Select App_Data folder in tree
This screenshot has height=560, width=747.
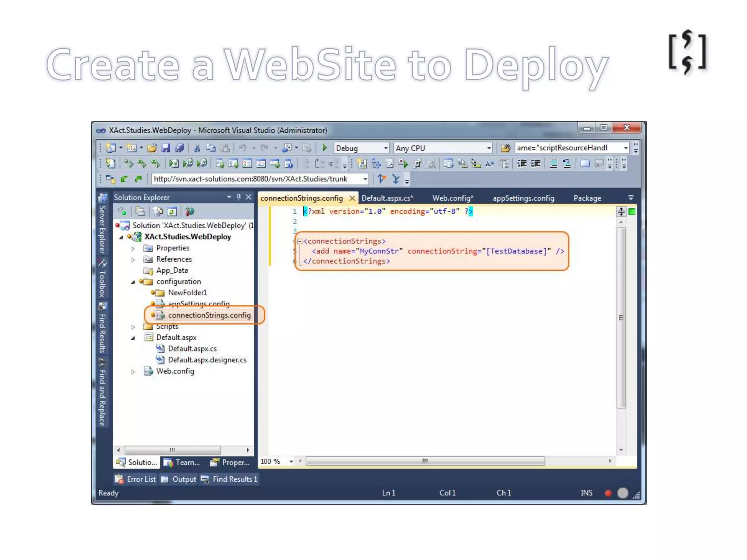tap(172, 270)
